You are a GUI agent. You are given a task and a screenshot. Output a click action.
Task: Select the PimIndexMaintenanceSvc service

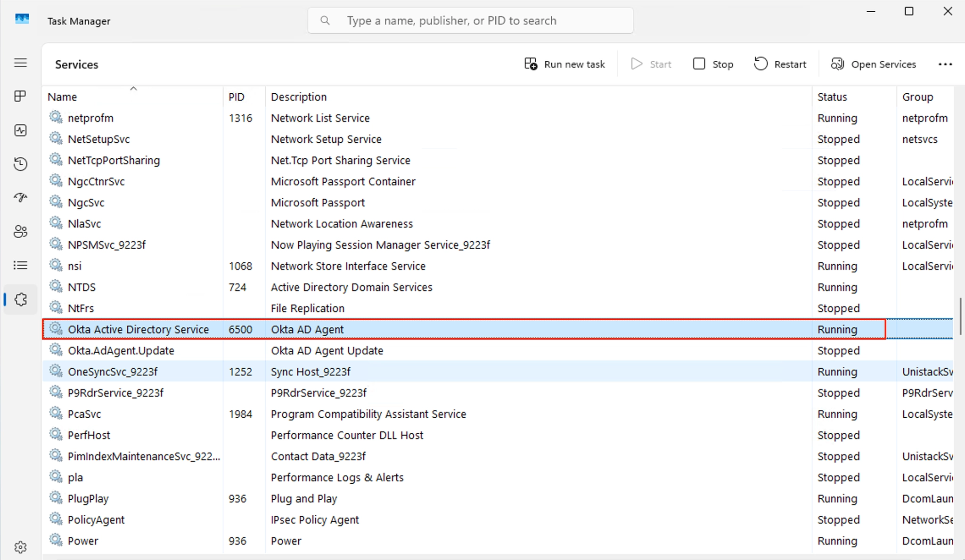144,457
